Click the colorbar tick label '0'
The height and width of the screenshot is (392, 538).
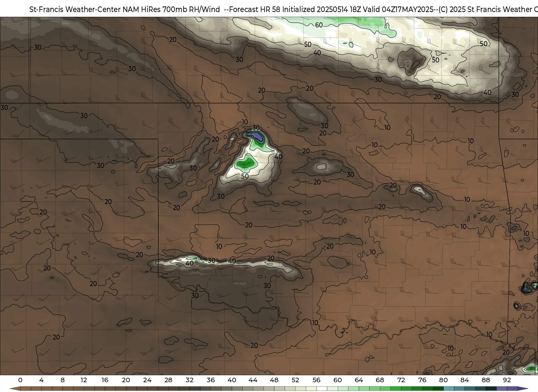pyautogui.click(x=20, y=380)
